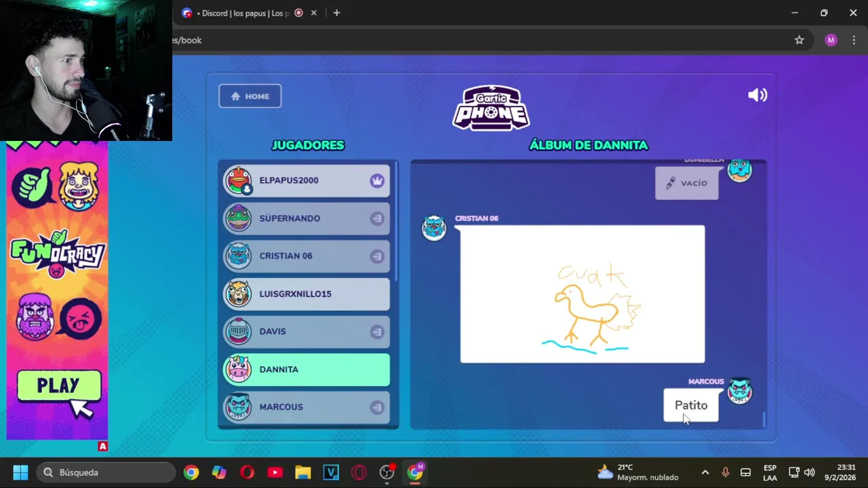
Task: Click DANNITA's unicorn pig avatar
Action: (x=238, y=369)
